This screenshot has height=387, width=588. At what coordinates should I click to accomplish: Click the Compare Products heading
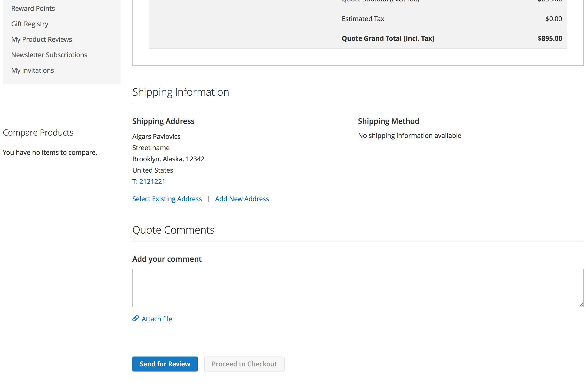(x=38, y=133)
